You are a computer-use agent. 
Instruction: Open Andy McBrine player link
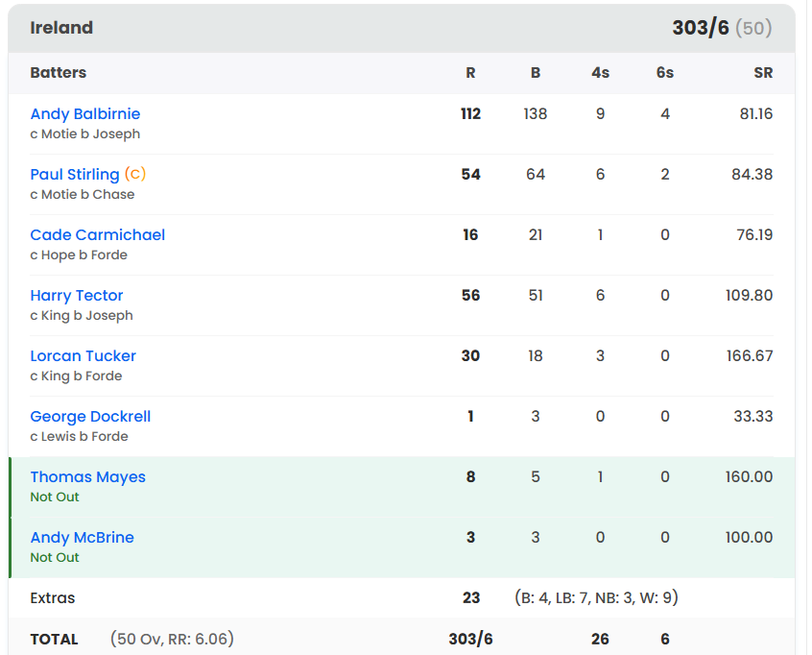click(x=82, y=538)
